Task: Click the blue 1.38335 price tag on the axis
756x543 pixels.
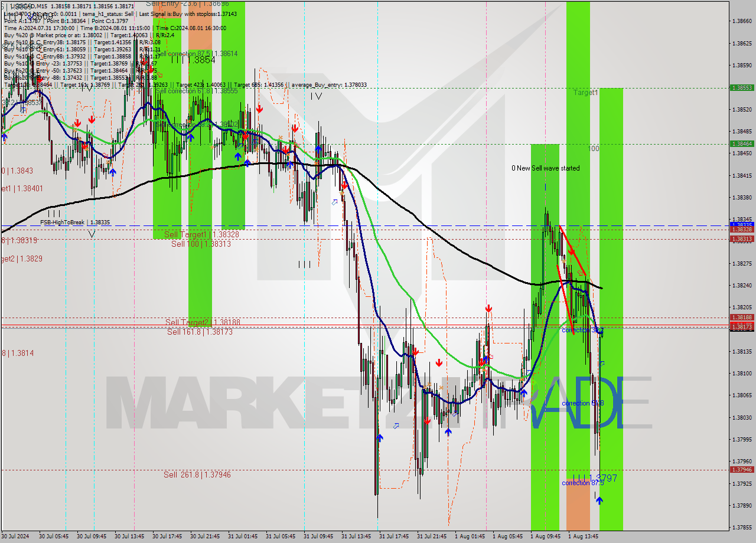Action: [x=741, y=225]
